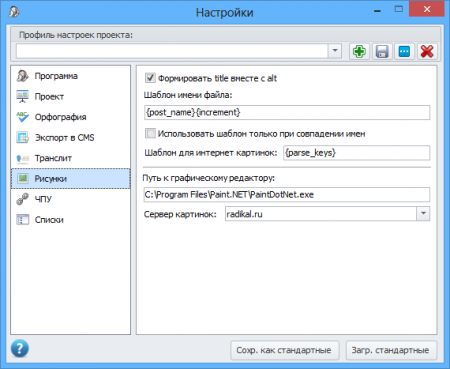Viewport: 450px width, 369px height.
Task: Maximize the Настройки window
Action: [x=399, y=9]
